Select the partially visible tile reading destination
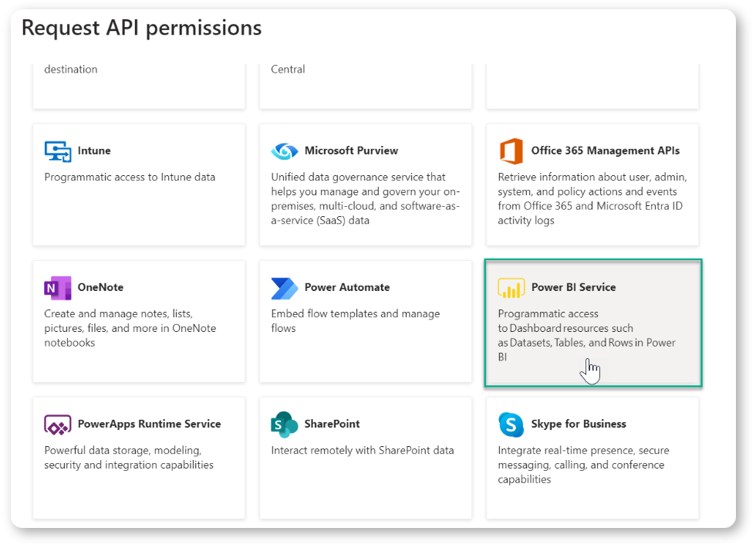 tap(139, 86)
